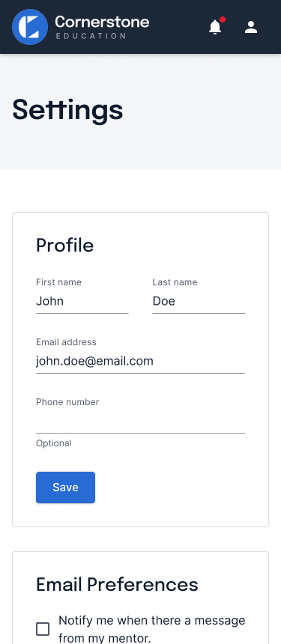281x644 pixels.
Task: Enable the mentor message notification checkbox
Action: click(43, 629)
